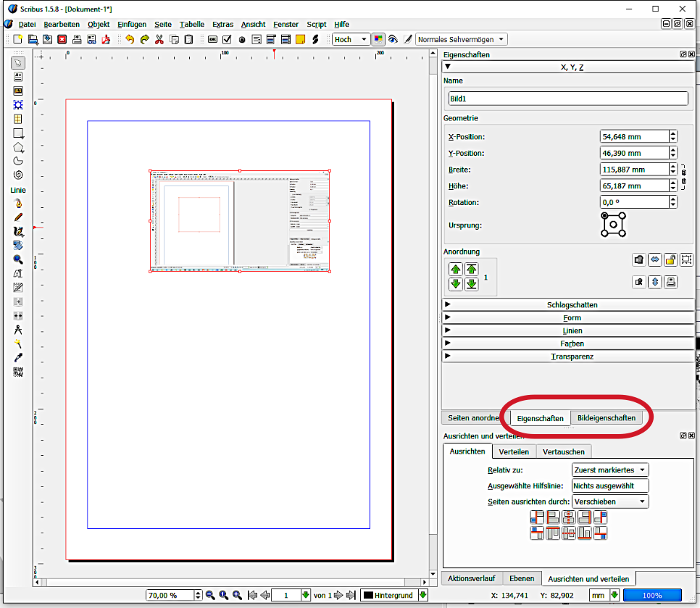Viewport: 700px width, 608px height.
Task: Toggle the width-height proportion chain link
Action: [x=683, y=177]
